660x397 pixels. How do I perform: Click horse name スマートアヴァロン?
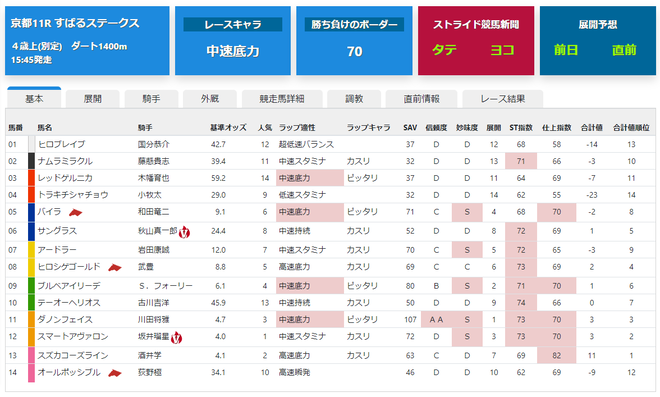click(73, 336)
